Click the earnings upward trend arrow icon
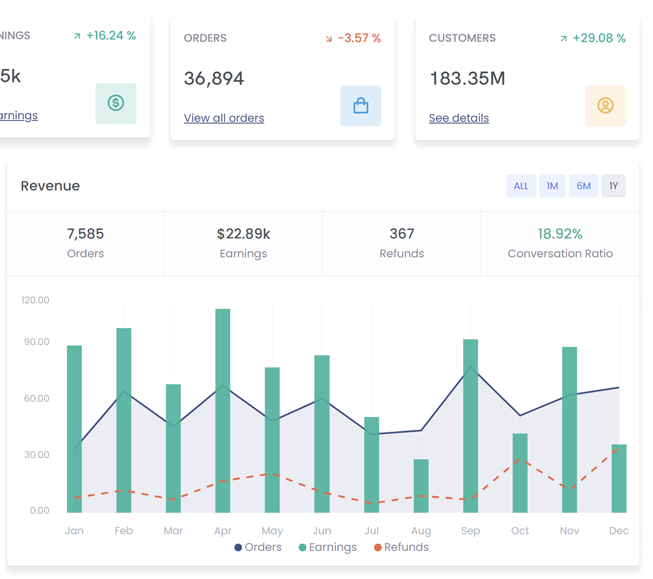This screenshot has height=579, width=653. tap(76, 36)
